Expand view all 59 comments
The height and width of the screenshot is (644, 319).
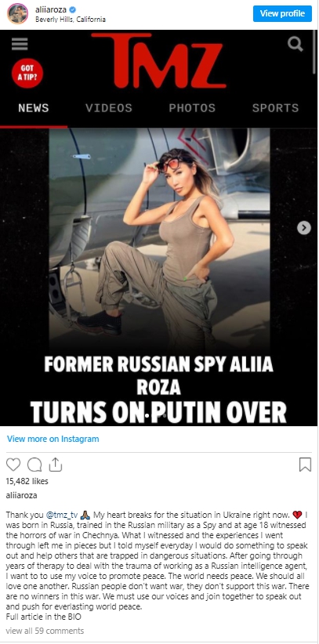[45, 631]
